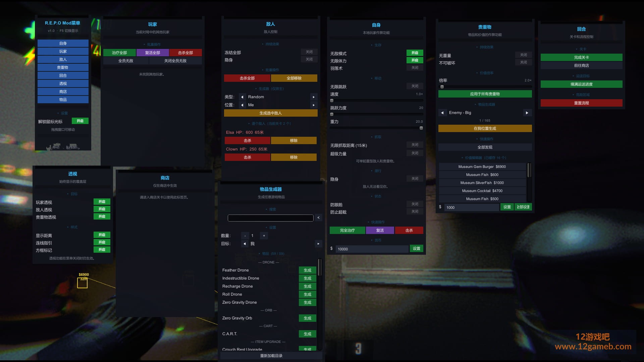
Task: Open the 玩家 tab in mod menu
Action: coord(63,51)
